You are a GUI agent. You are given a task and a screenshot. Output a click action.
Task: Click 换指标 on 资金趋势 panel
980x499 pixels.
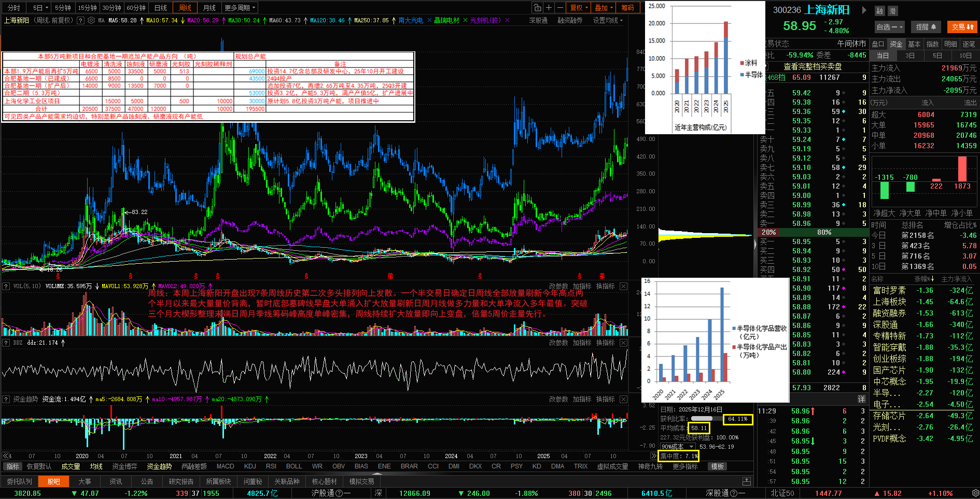coord(605,399)
